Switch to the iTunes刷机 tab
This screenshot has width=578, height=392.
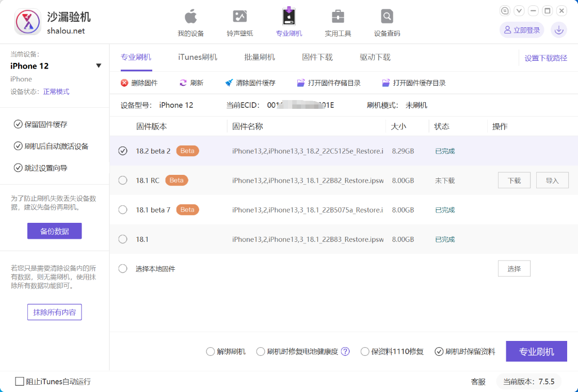(x=198, y=57)
